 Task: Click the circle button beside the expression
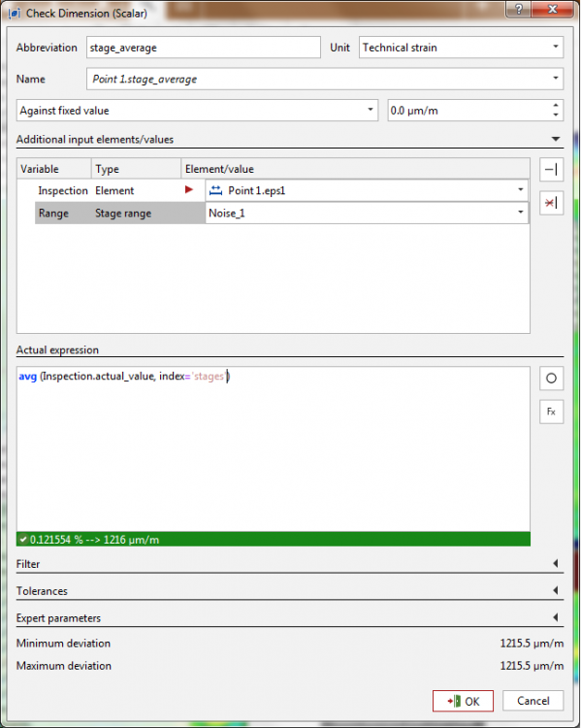tap(551, 378)
